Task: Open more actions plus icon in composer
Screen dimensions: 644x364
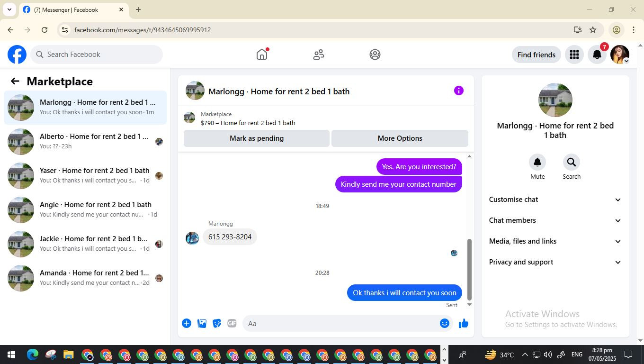Action: [187, 323]
